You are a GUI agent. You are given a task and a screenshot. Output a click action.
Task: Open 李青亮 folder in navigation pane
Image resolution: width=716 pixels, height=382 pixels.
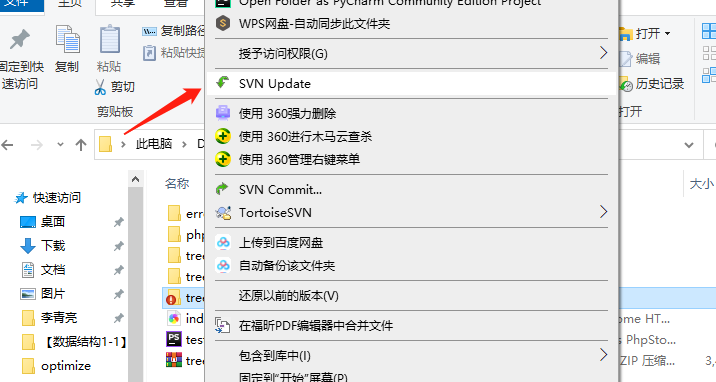pyautogui.click(x=49, y=317)
